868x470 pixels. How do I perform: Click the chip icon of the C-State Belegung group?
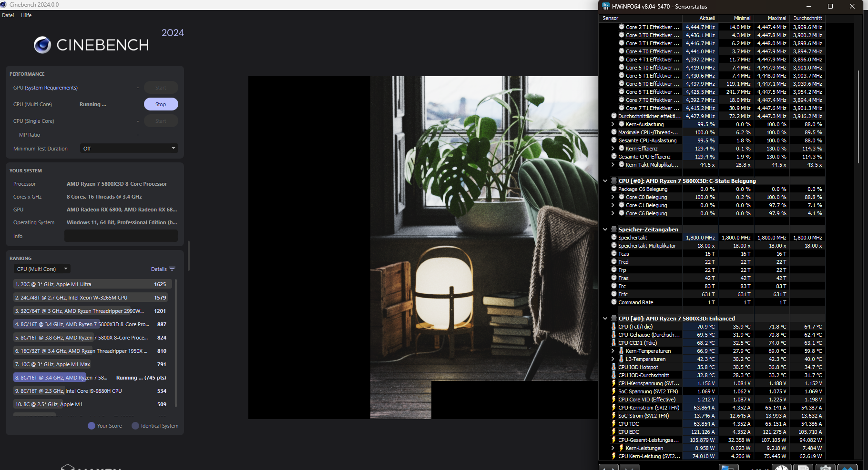[x=614, y=181]
